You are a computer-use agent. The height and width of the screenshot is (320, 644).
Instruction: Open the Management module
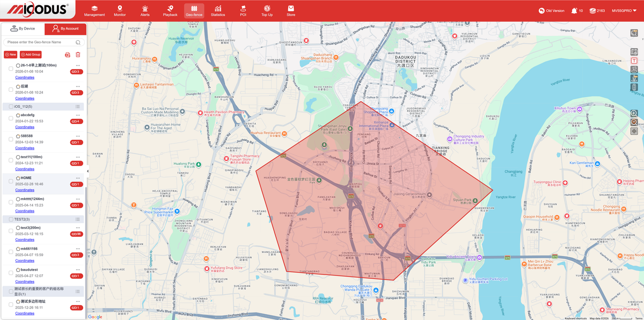[94, 11]
